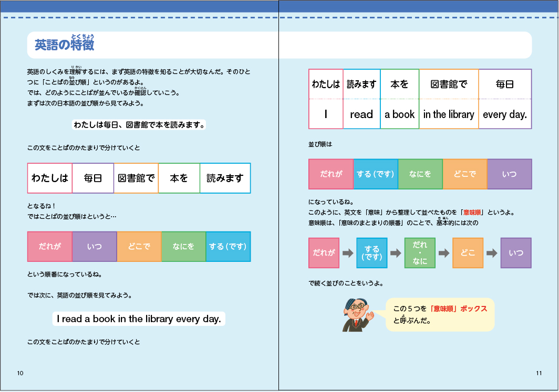The image size is (559, 392).
Task: Click the teacher character illustration
Action: [358, 315]
